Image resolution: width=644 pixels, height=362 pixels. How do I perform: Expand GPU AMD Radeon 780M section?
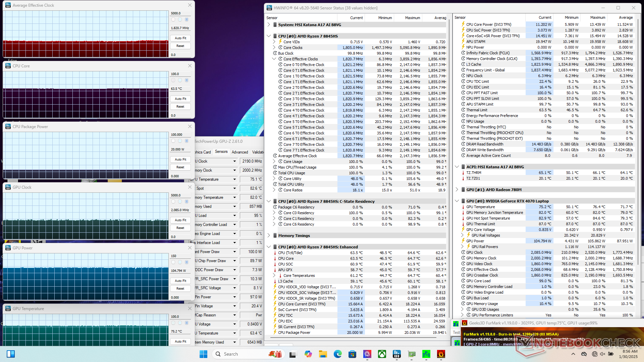point(457,190)
